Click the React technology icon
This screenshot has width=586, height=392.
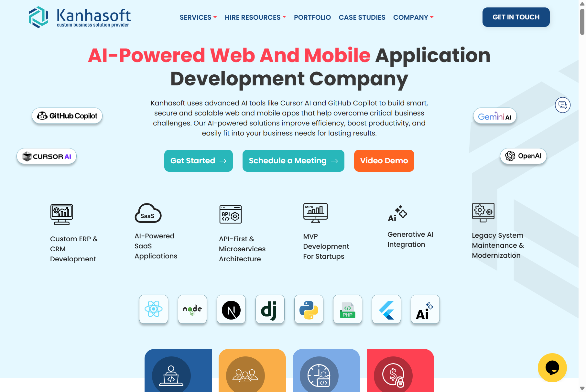pyautogui.click(x=154, y=309)
